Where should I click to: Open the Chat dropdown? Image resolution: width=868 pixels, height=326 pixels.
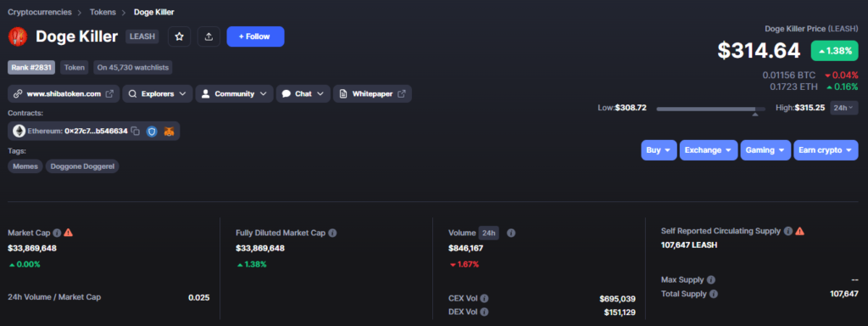click(303, 93)
